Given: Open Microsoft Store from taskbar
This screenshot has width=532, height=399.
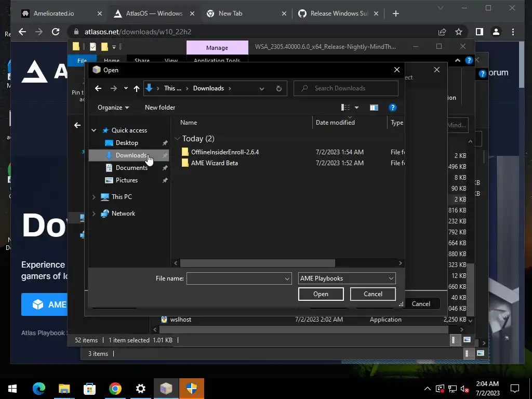Looking at the screenshot, I should tap(89, 389).
